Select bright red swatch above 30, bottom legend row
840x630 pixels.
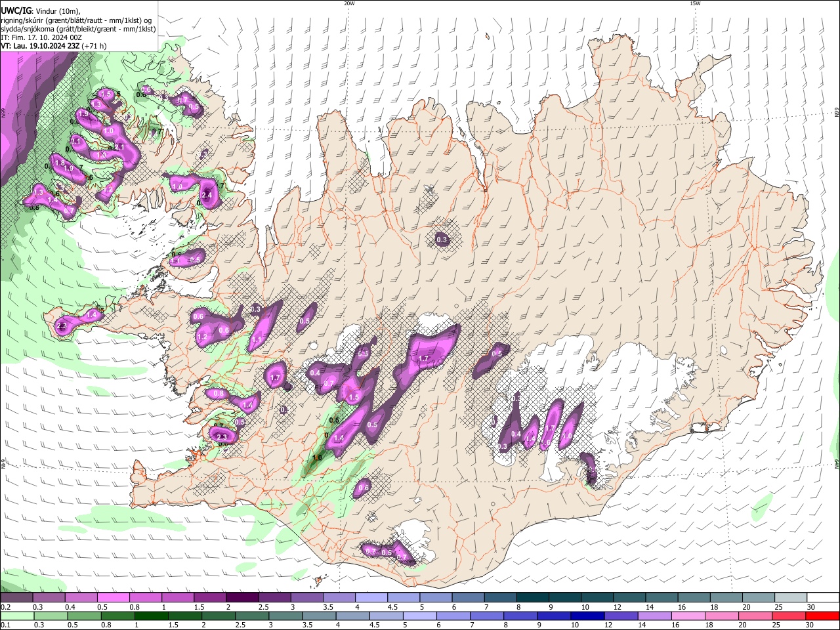click(823, 616)
